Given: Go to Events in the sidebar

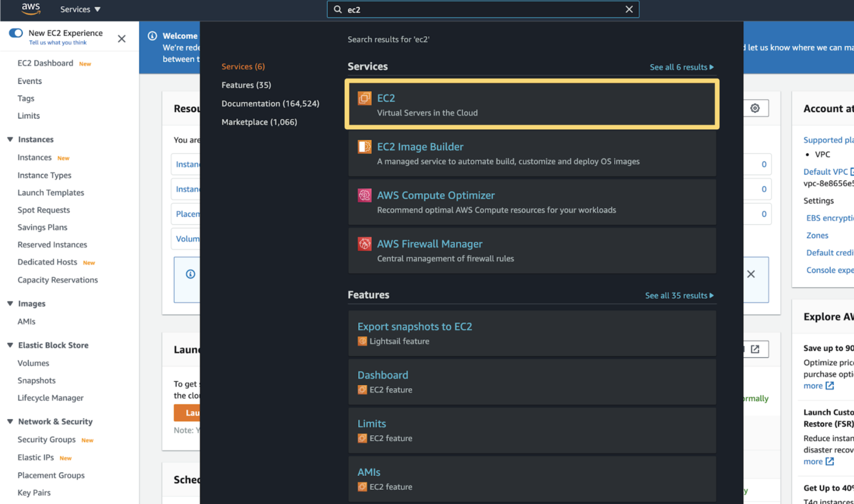Looking at the screenshot, I should (x=30, y=81).
